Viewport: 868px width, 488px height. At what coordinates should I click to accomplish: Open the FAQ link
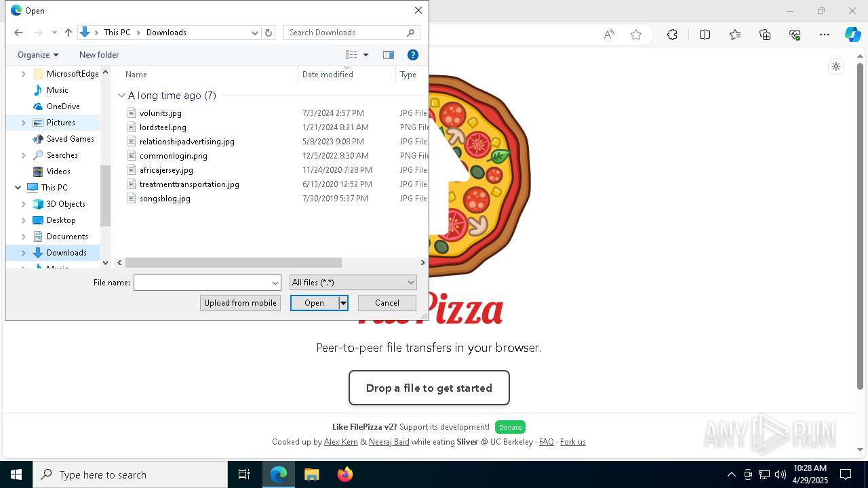point(547,442)
